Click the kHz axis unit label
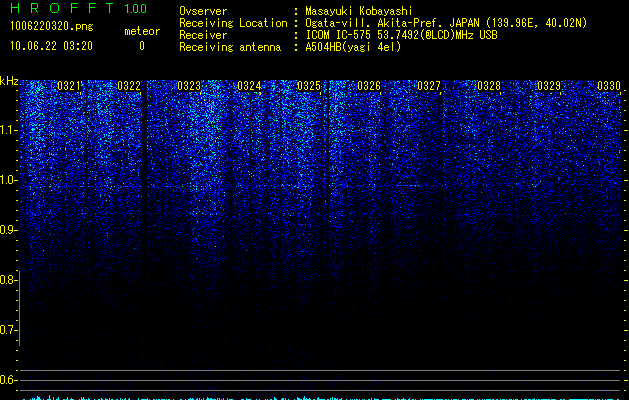 tap(9, 81)
